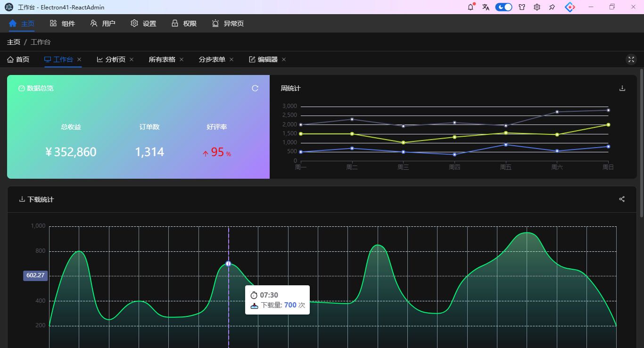The image size is (644, 348).
Task: Toggle fullscreen with the expand icon
Action: pyautogui.click(x=631, y=59)
